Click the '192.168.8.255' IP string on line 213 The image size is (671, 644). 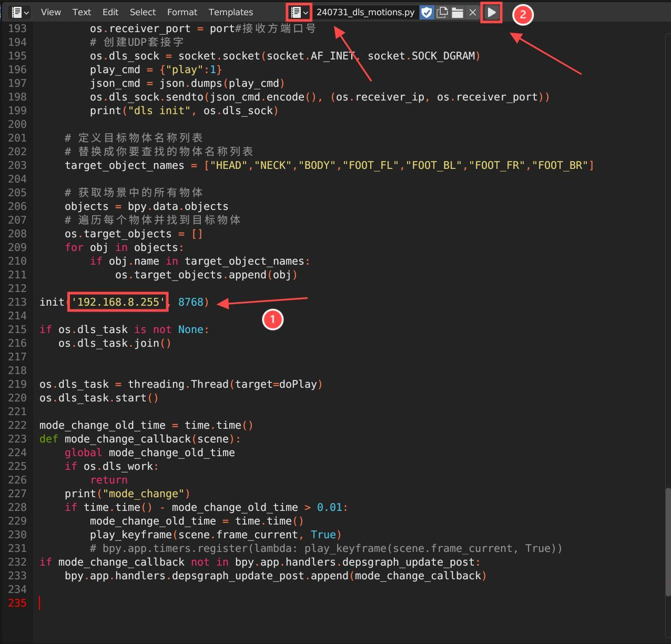tap(118, 302)
